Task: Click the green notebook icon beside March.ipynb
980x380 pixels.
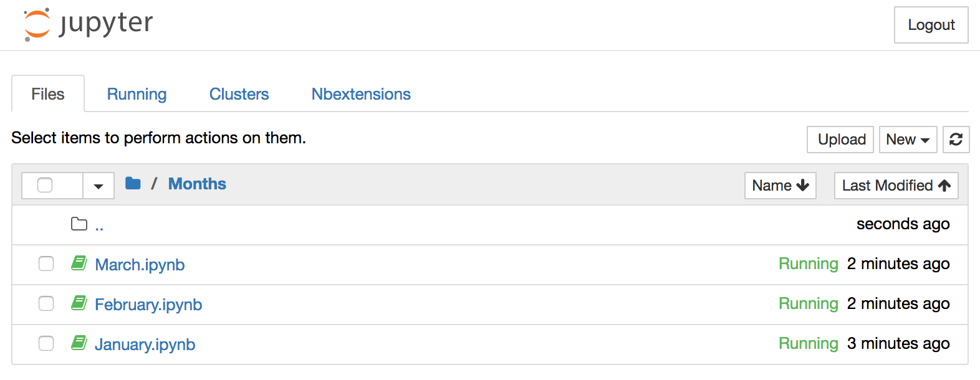Action: click(79, 264)
